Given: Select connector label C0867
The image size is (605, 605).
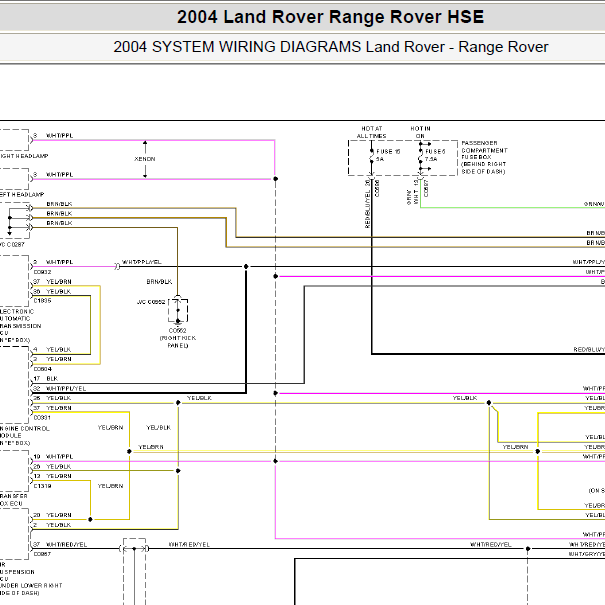Looking at the screenshot, I should pos(42,554).
